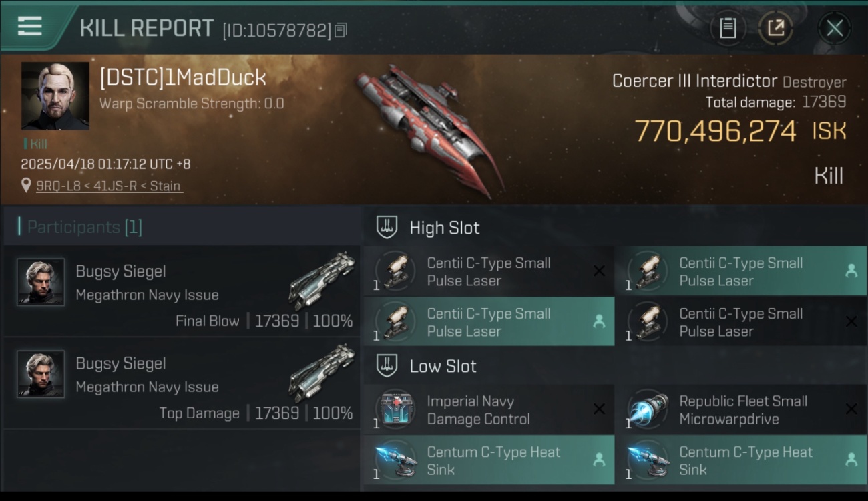Click the share export icon

click(776, 28)
